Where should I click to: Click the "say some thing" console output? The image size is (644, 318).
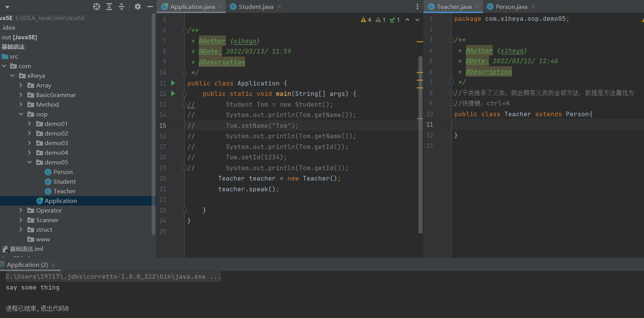[33, 287]
